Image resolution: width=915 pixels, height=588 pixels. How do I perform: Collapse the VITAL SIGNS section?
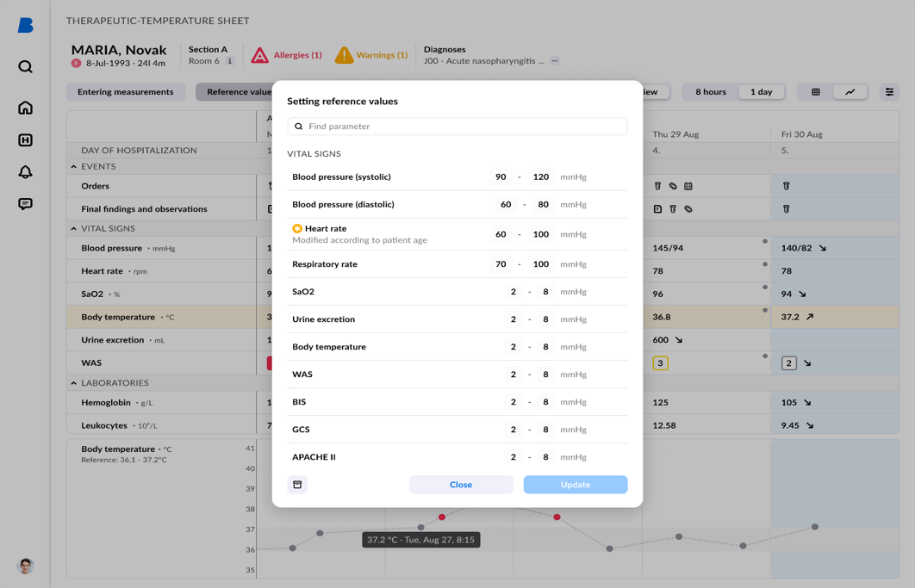click(x=72, y=228)
